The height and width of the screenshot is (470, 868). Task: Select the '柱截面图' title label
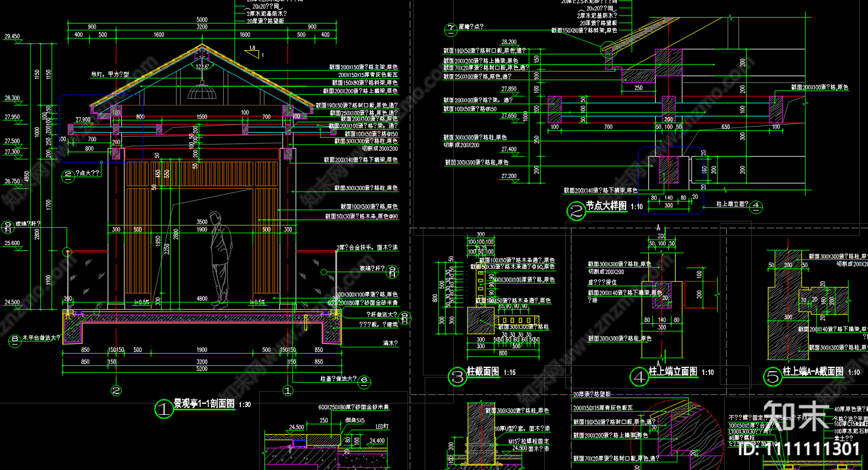point(483,371)
